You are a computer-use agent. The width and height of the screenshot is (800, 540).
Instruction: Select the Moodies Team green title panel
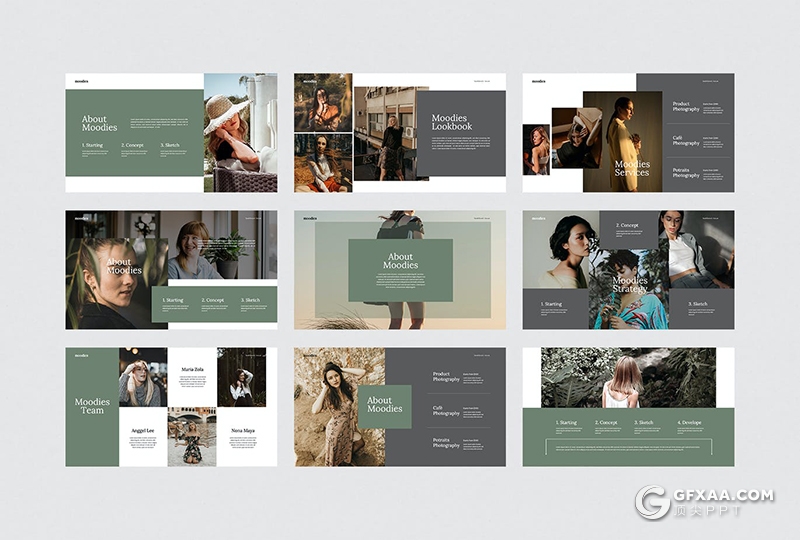pos(92,406)
